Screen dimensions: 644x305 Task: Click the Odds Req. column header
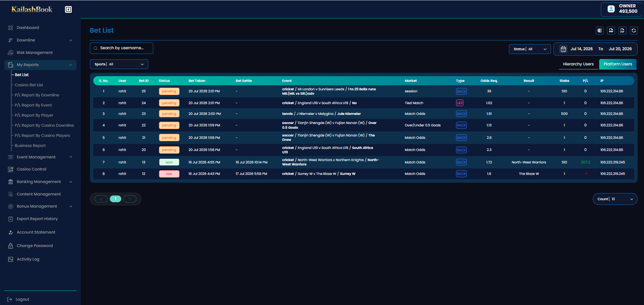489,81
